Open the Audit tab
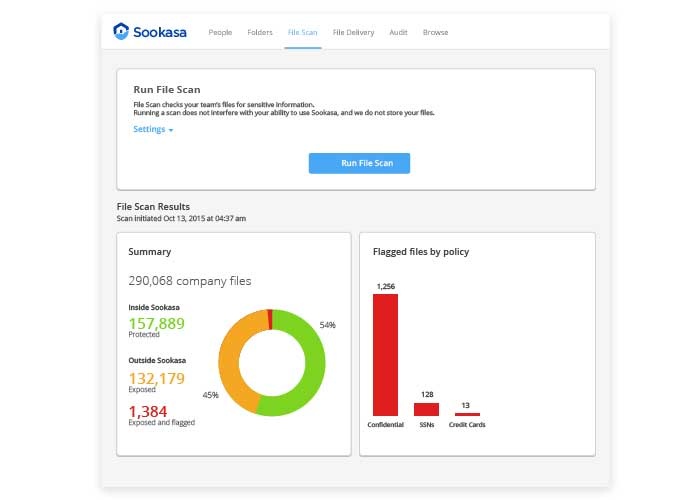Image resolution: width=700 pixels, height=500 pixels. pyautogui.click(x=398, y=33)
